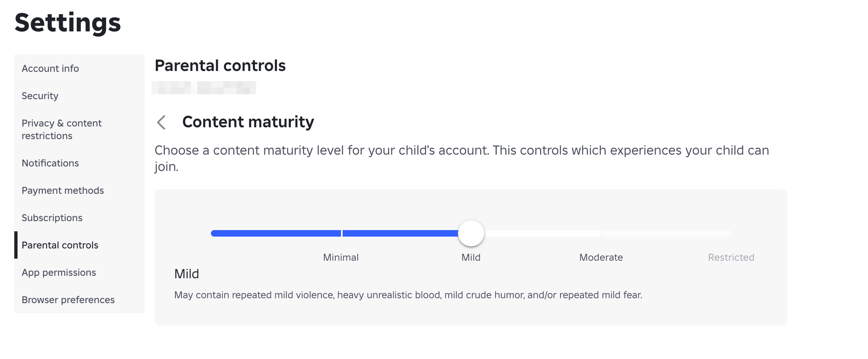Click the Settings page title
The width and height of the screenshot is (868, 359).
pos(67,22)
